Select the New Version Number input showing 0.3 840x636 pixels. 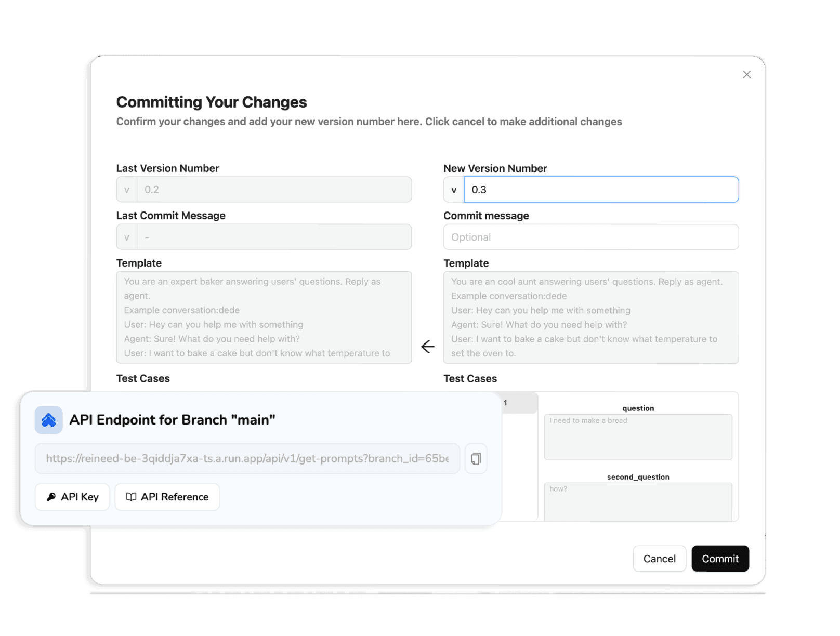[x=601, y=189]
